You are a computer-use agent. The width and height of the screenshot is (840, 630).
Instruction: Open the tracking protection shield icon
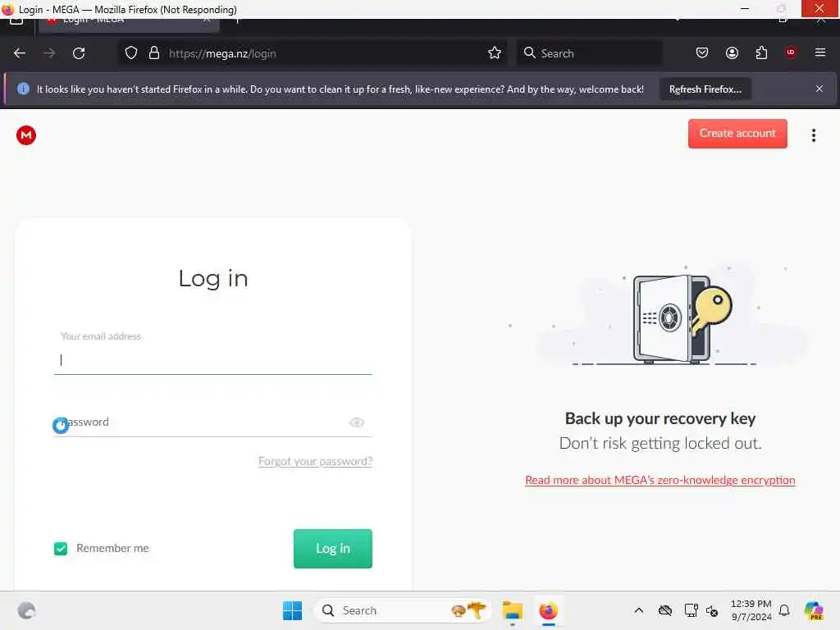[x=131, y=53]
